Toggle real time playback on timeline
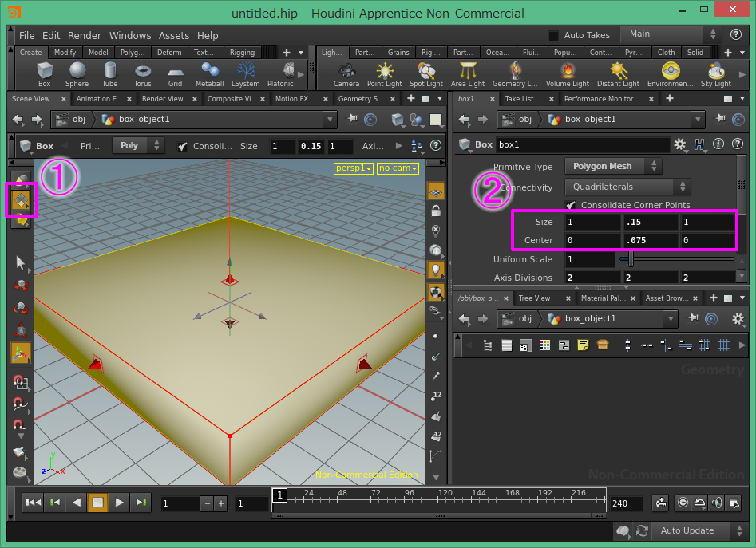The width and height of the screenshot is (756, 548). (x=683, y=503)
